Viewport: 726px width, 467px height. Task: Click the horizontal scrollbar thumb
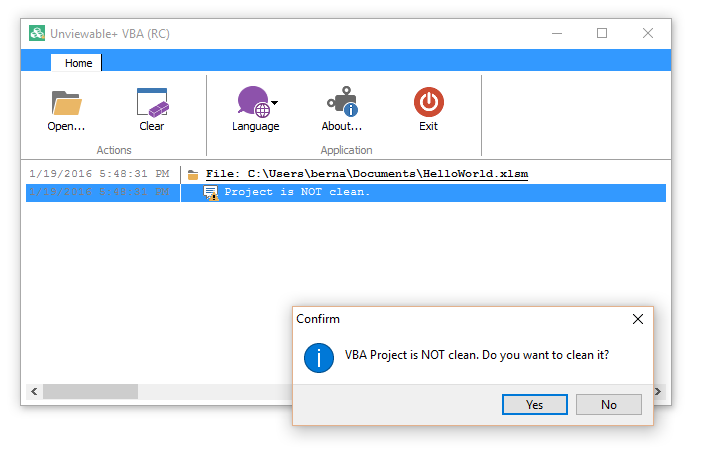tap(90, 391)
